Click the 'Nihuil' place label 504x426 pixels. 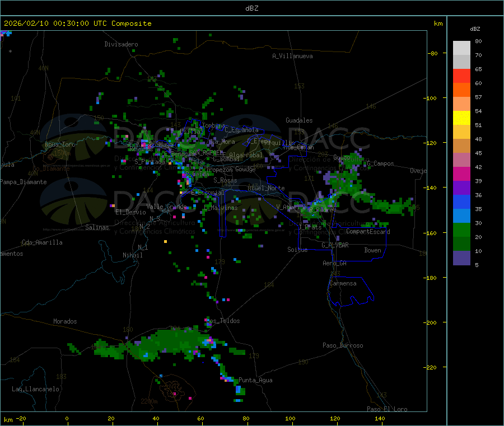click(x=133, y=255)
